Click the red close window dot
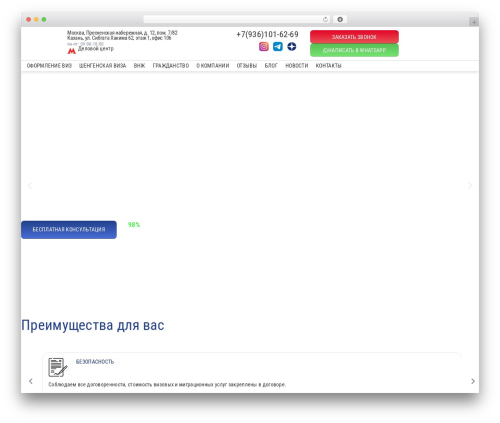 click(29, 19)
